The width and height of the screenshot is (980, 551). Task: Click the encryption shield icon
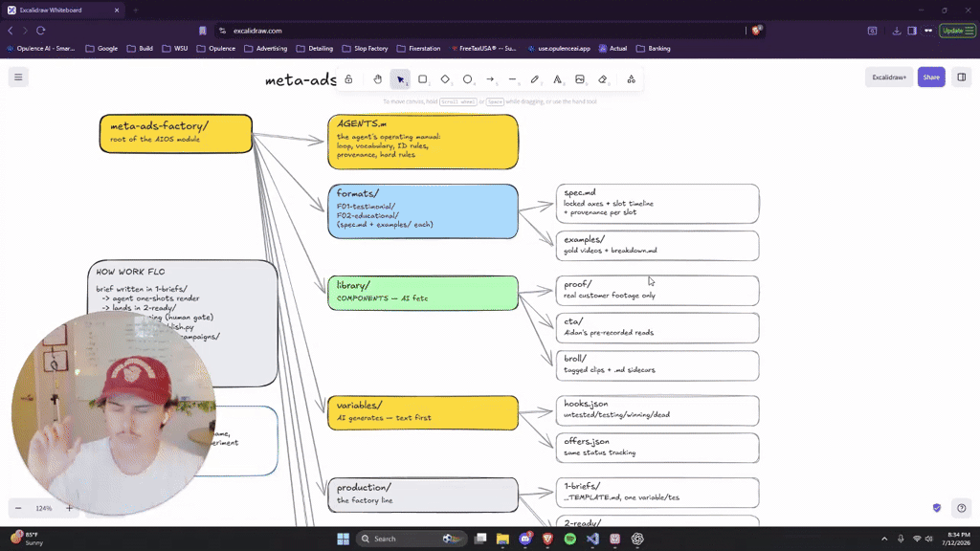937,508
